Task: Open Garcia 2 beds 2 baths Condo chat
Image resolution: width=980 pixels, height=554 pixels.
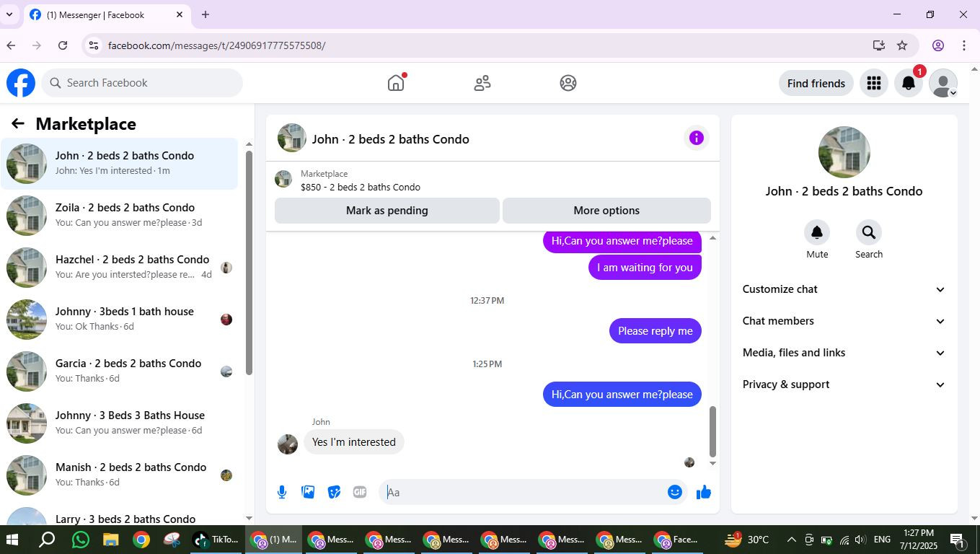Action: (119, 371)
